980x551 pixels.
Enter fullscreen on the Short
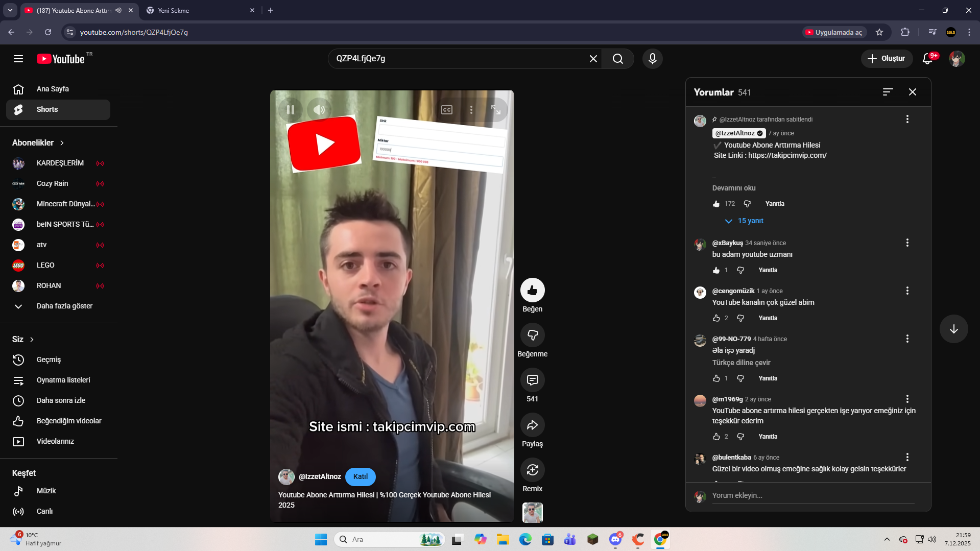click(x=496, y=110)
